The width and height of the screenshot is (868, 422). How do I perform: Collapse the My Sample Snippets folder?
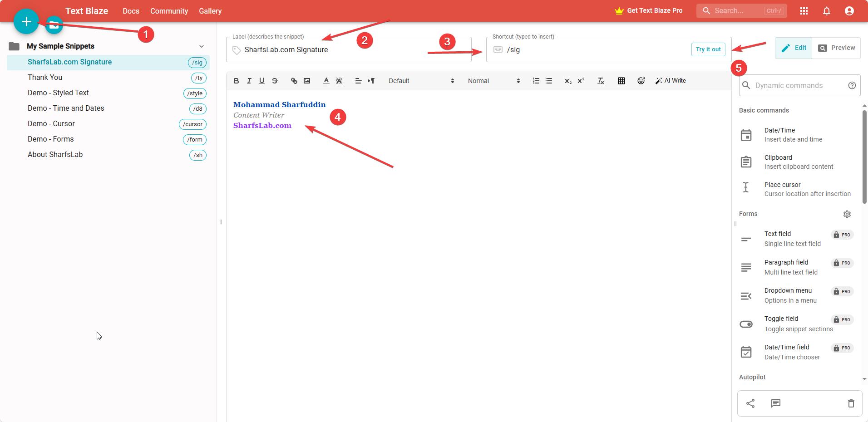[202, 46]
